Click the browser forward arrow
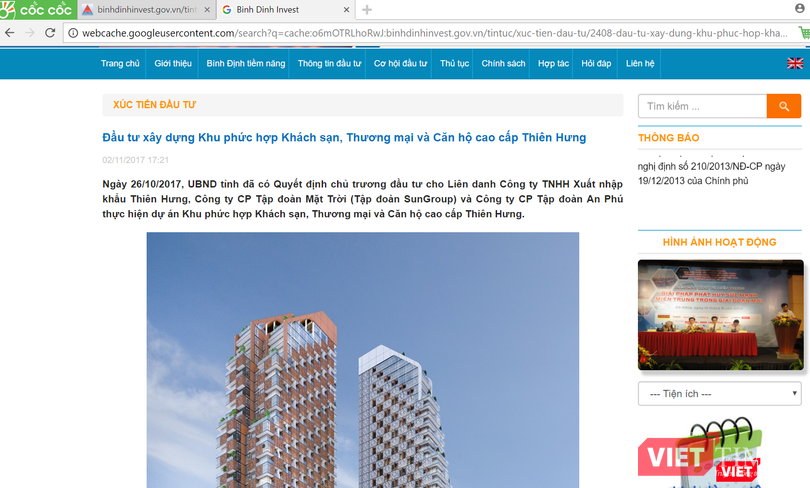 (x=30, y=32)
